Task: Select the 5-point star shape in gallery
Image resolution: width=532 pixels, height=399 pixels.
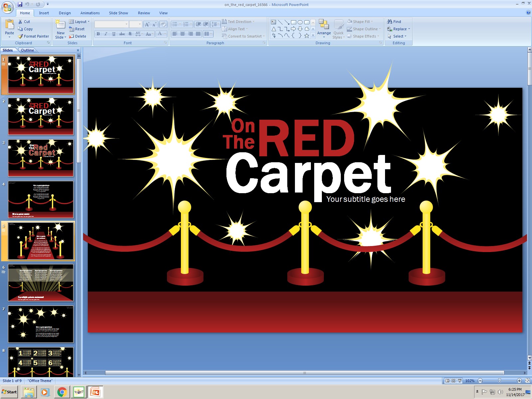Action: (x=307, y=36)
